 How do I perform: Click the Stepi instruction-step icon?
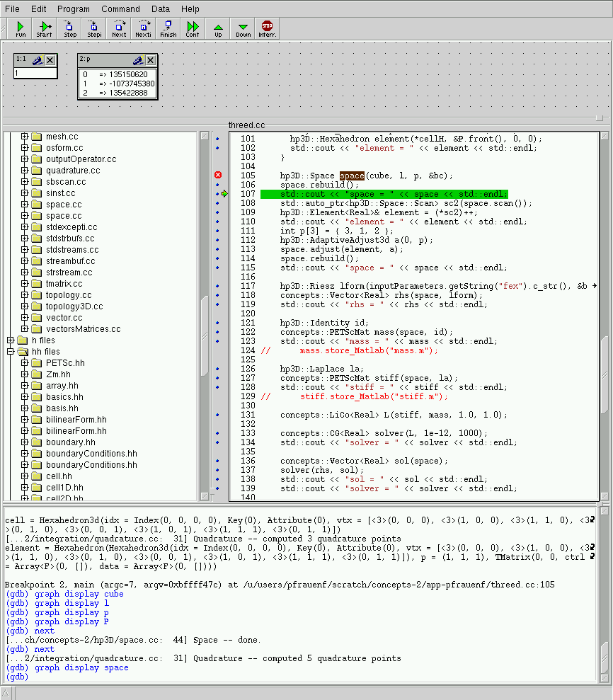[x=95, y=28]
